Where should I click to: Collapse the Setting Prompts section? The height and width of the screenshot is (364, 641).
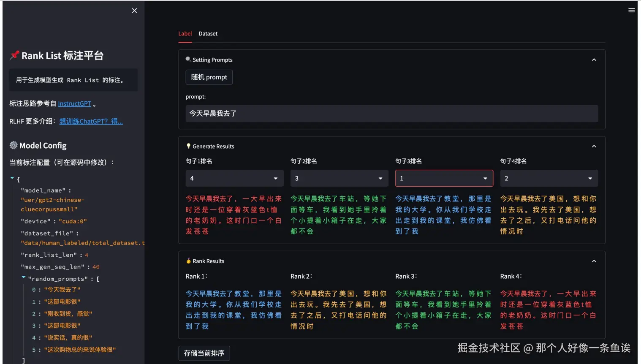tap(594, 60)
